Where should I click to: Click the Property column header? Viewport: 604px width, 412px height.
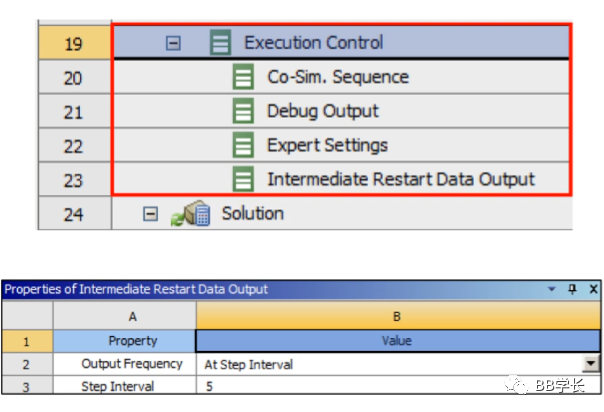tap(132, 341)
